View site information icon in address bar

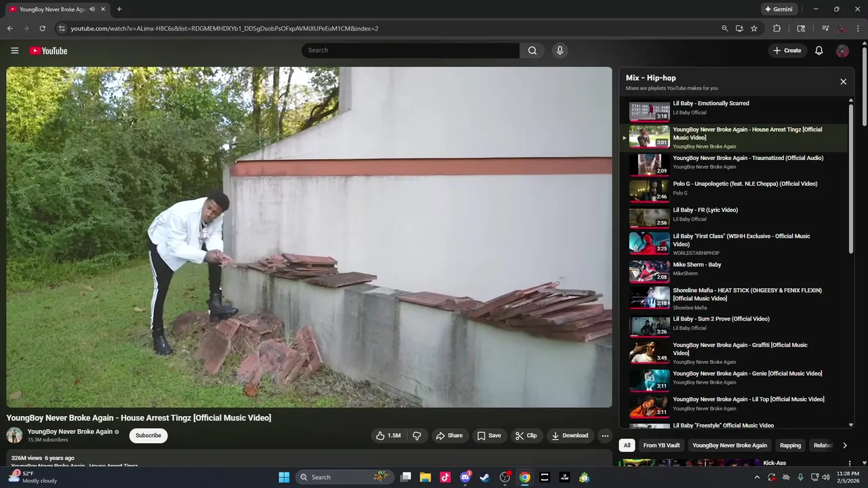[62, 28]
